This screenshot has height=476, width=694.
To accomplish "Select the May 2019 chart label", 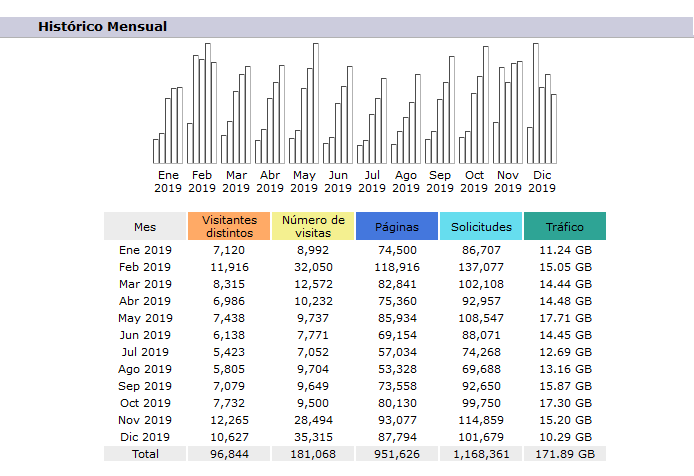I will coord(304,182).
